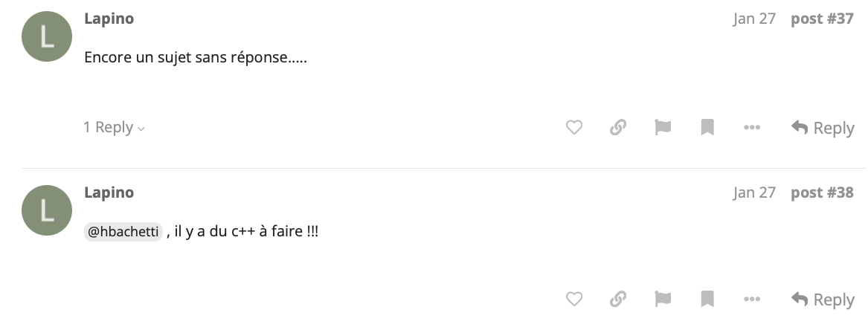Click the Jan 27 date on post #38
Image resolution: width=868 pixels, height=330 pixels.
pyautogui.click(x=753, y=192)
